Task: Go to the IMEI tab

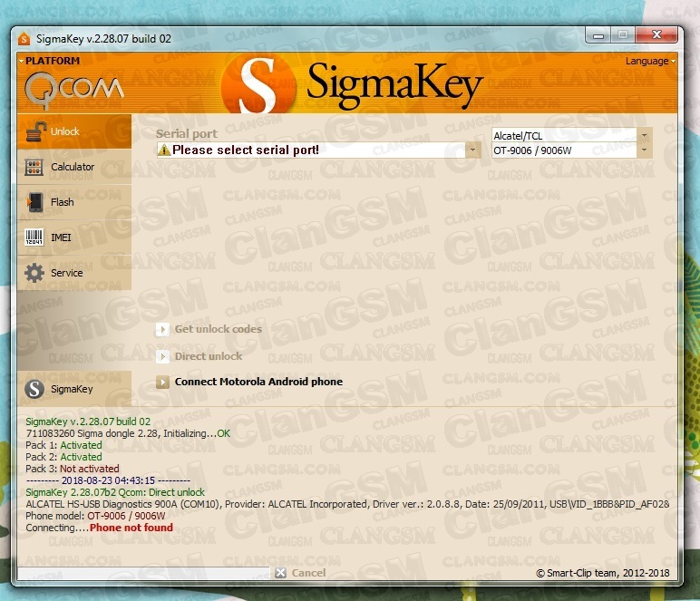Action: pos(74,237)
